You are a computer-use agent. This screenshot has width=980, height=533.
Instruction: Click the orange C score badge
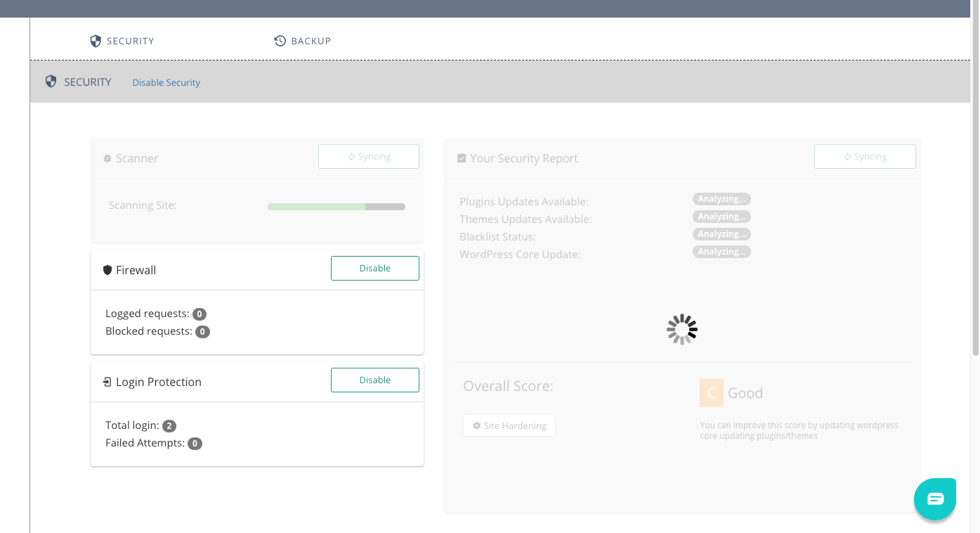tap(711, 393)
